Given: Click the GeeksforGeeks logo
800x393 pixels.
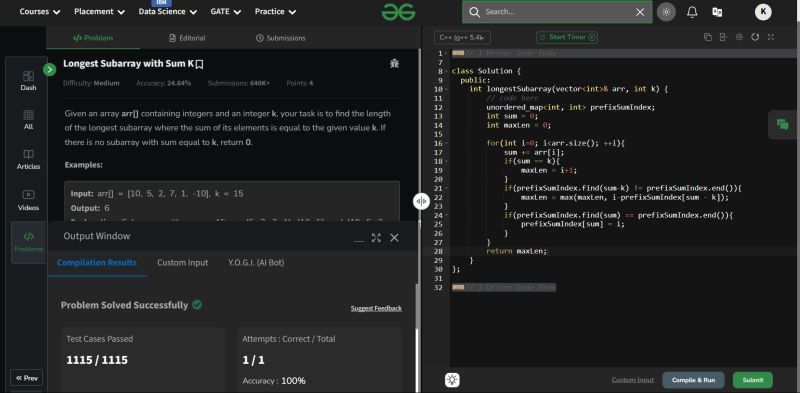Looking at the screenshot, I should (398, 11).
